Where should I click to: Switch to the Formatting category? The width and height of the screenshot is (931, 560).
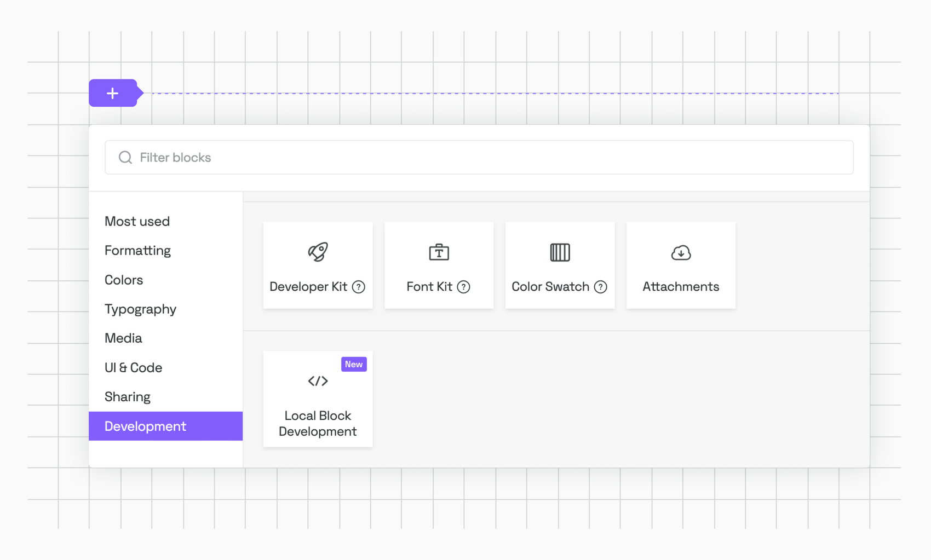[x=137, y=250]
